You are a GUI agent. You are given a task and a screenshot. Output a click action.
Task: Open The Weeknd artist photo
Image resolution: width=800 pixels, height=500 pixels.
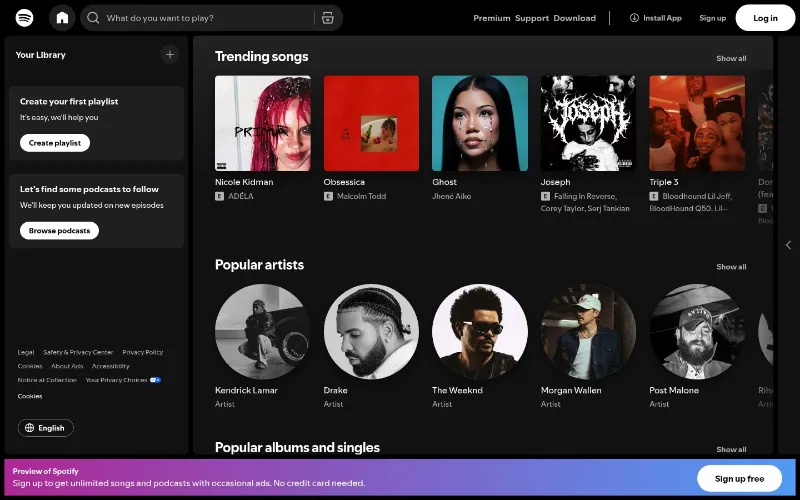pyautogui.click(x=480, y=332)
